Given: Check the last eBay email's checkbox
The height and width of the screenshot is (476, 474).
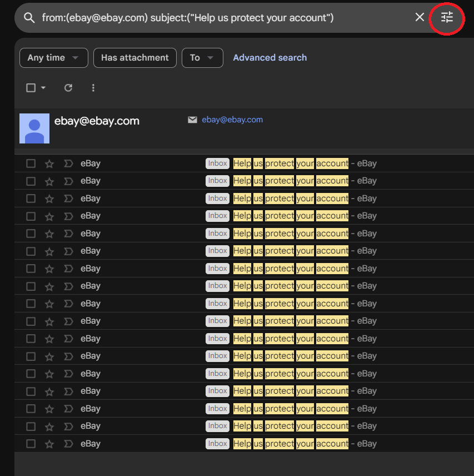Looking at the screenshot, I should 31,444.
